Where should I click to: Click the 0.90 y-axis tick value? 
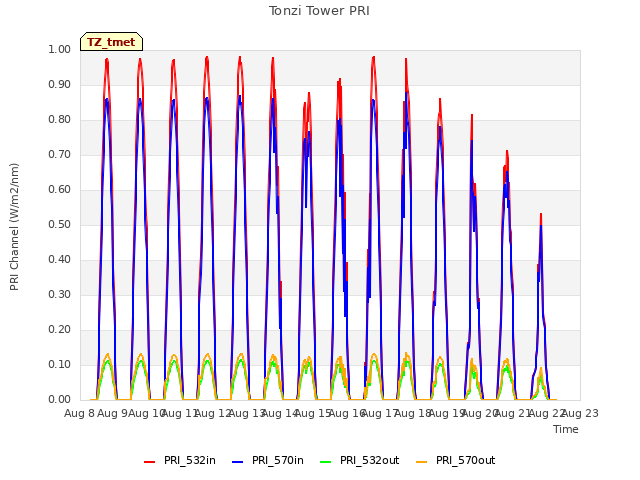tap(60, 84)
